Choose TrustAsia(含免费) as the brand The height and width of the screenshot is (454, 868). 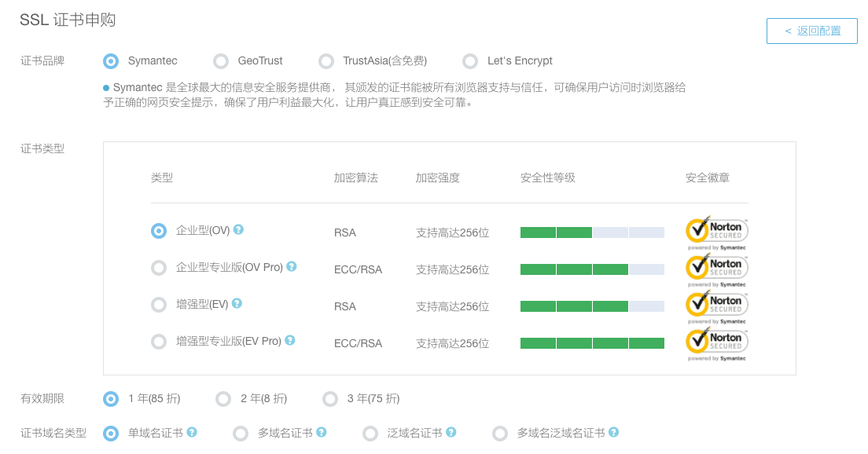(x=327, y=60)
